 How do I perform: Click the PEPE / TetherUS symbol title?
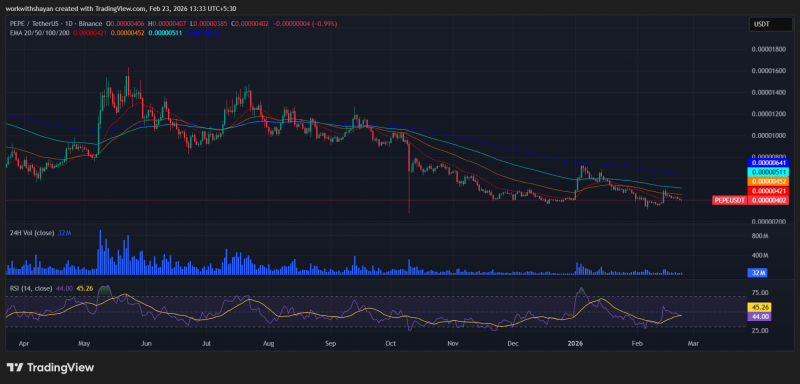point(37,24)
